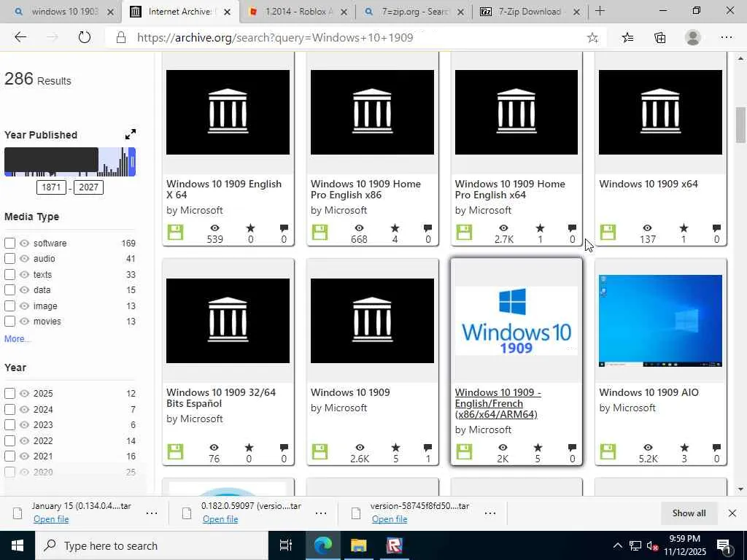
Task: Toggle the eye icon beside 2022
Action: click(x=24, y=441)
